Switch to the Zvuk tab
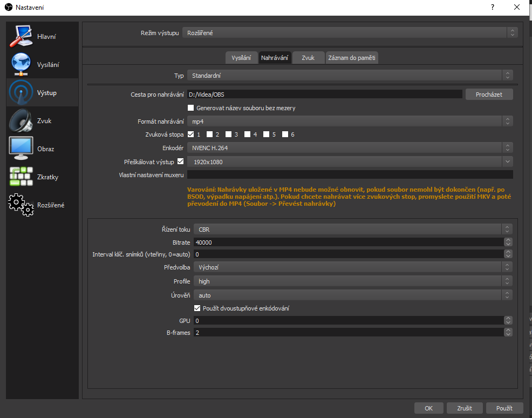Image resolution: width=532 pixels, height=418 pixels. coord(308,58)
